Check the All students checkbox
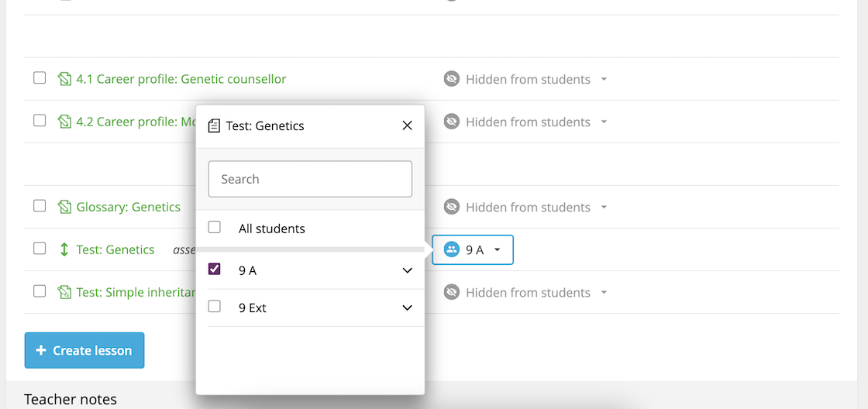This screenshot has width=868, height=409. [214, 228]
